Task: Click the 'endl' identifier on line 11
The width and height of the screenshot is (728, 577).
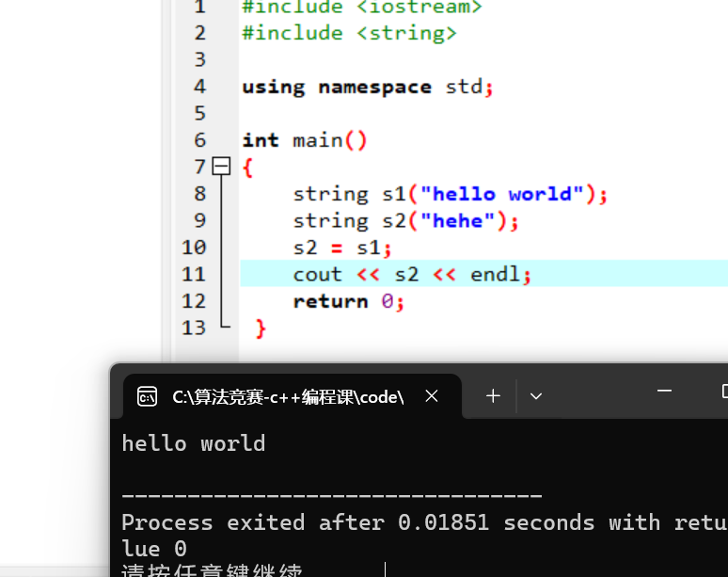Action: pos(495,274)
